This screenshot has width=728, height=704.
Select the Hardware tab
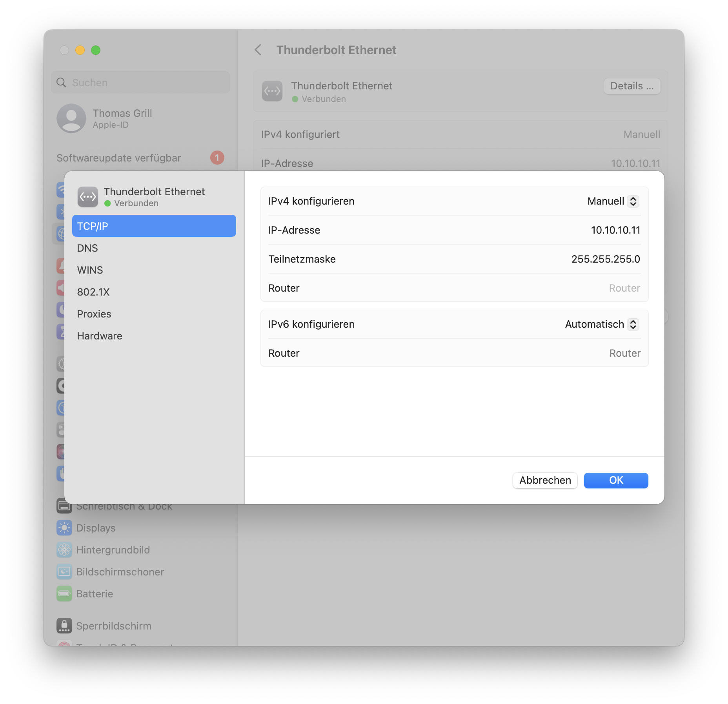pos(100,336)
